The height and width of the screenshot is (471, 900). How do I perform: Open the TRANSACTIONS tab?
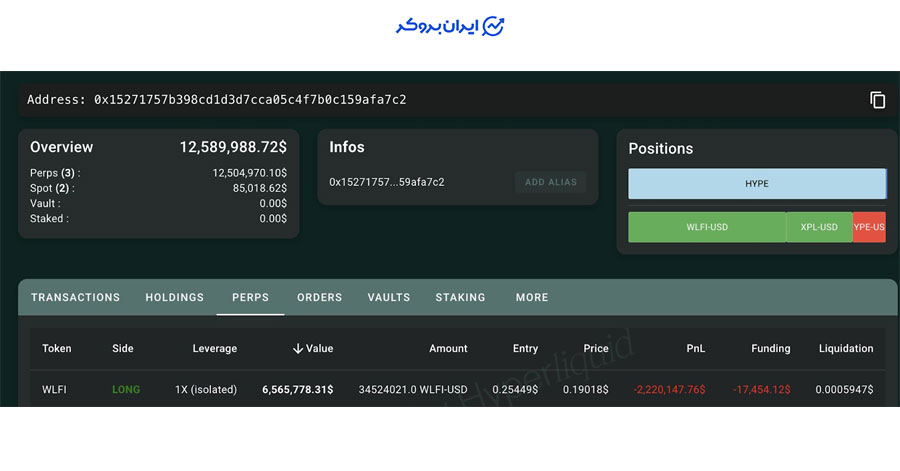[75, 297]
